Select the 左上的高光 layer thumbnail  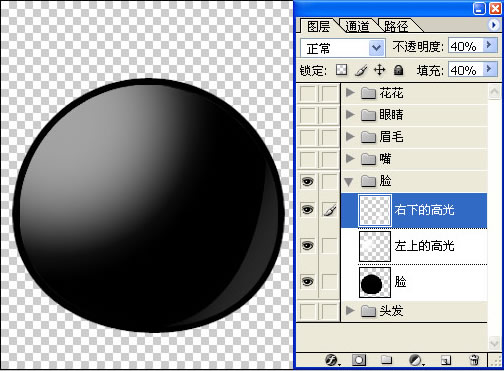(375, 246)
